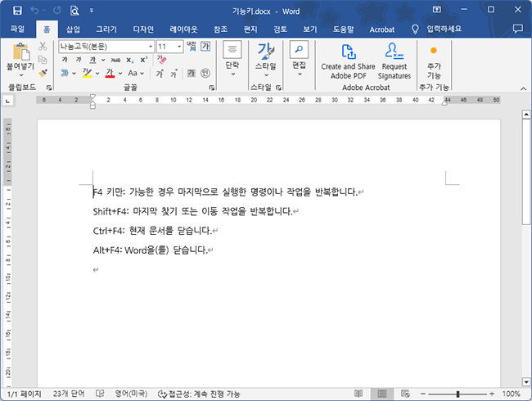
Task: Open the 단락 paragraph group button
Action: (232, 58)
